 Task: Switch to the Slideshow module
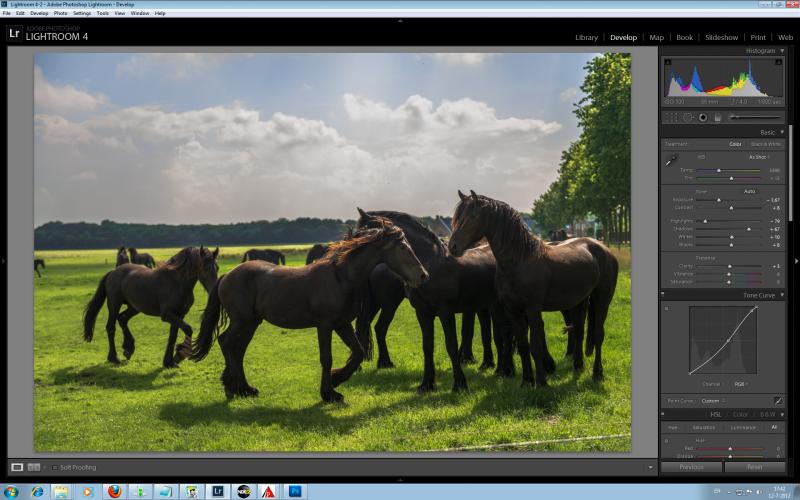[721, 37]
